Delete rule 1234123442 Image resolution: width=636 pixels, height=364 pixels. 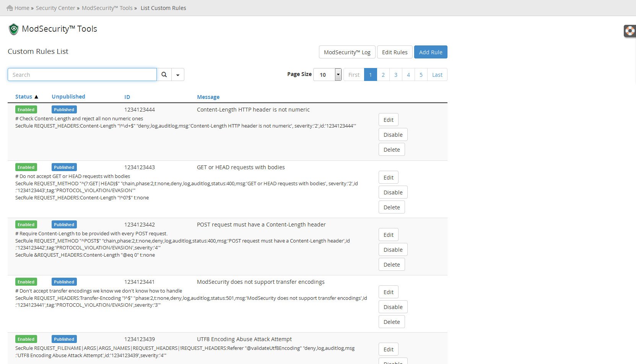pyautogui.click(x=392, y=264)
